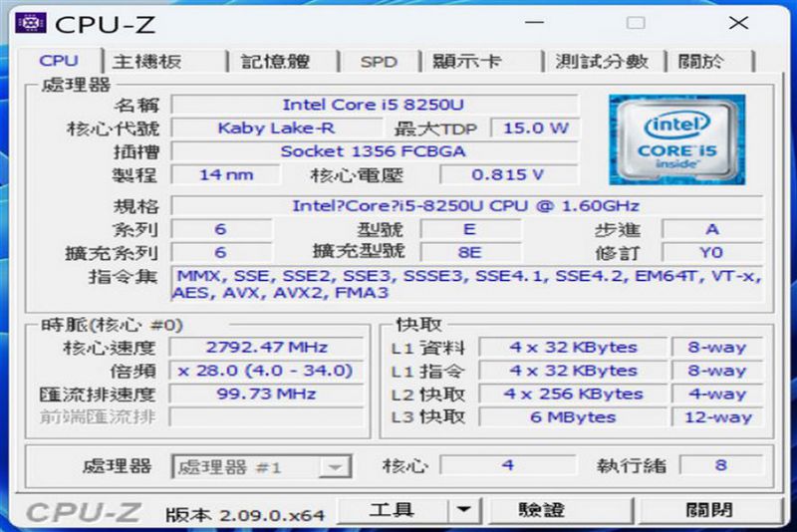Click the core speed value 2792.47 MHz

point(266,347)
